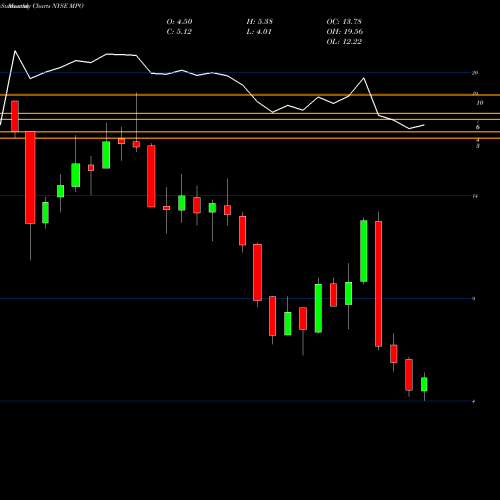The height and width of the screenshot is (500, 500).
Task: Click the 10 axis label near orange lines
Action: click(480, 103)
